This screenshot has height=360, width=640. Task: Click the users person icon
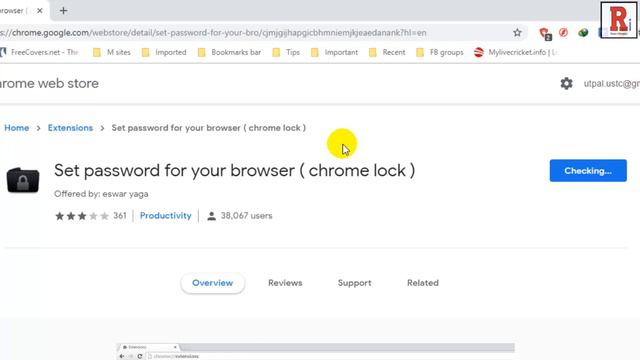(211, 216)
